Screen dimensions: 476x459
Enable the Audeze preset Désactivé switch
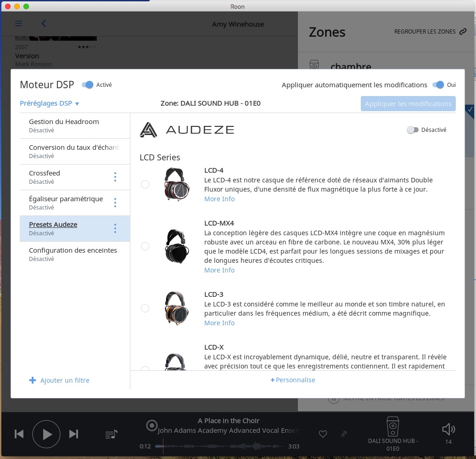(x=413, y=130)
